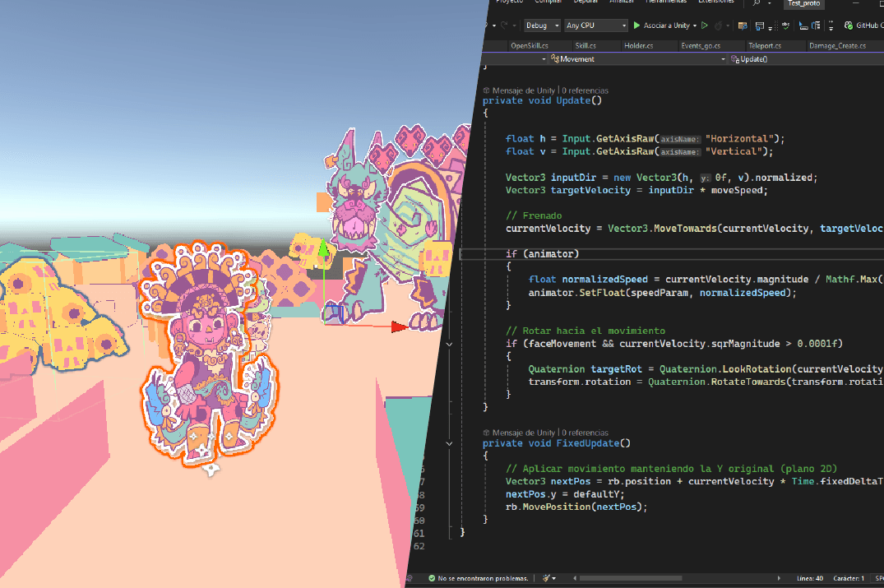The height and width of the screenshot is (588, 884).
Task: Click the '"Vertical"' string literal
Action: tap(734, 151)
